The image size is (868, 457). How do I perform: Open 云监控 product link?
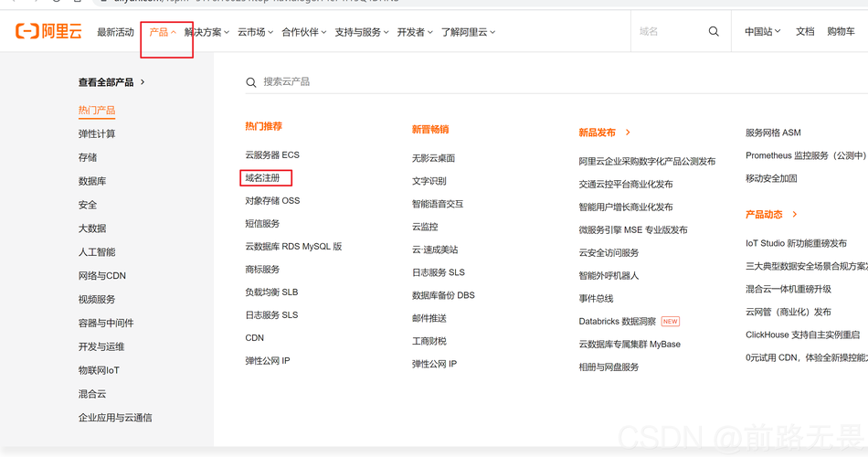[x=425, y=227]
